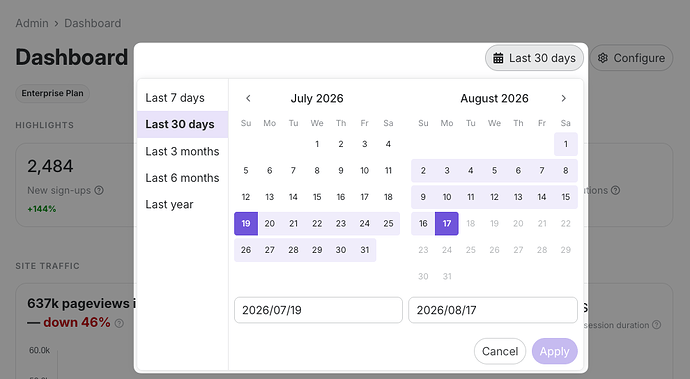Image resolution: width=690 pixels, height=379 pixels.
Task: Click the August 2026 month heading
Action: (494, 98)
